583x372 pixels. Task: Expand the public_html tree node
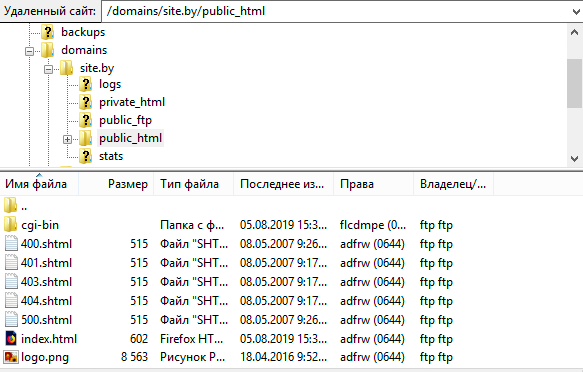(67, 139)
